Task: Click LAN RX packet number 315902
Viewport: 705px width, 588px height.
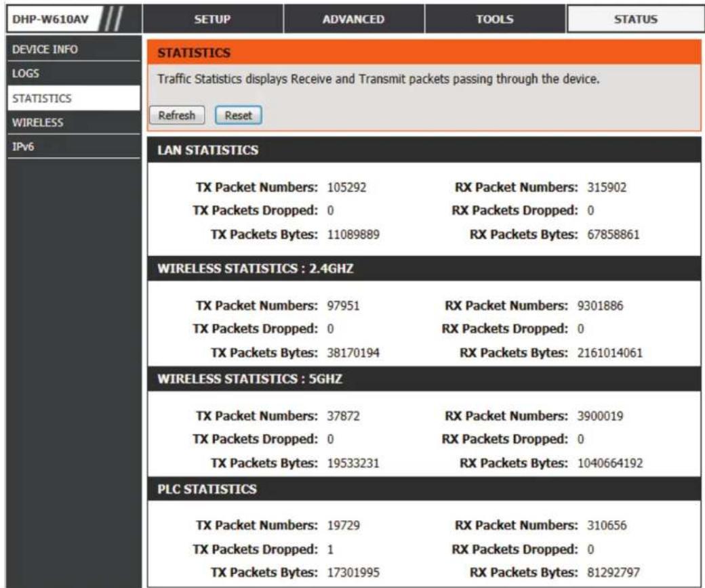Action: 607,188
